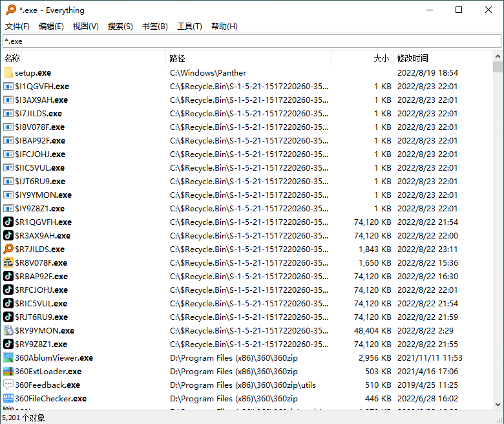Click TikTok icon of $RIC5VUL.exe
The height and width of the screenshot is (424, 504).
(x=8, y=303)
